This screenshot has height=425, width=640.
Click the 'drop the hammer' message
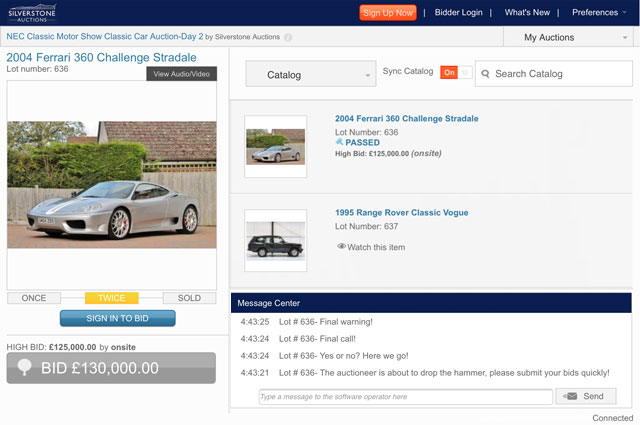[444, 373]
